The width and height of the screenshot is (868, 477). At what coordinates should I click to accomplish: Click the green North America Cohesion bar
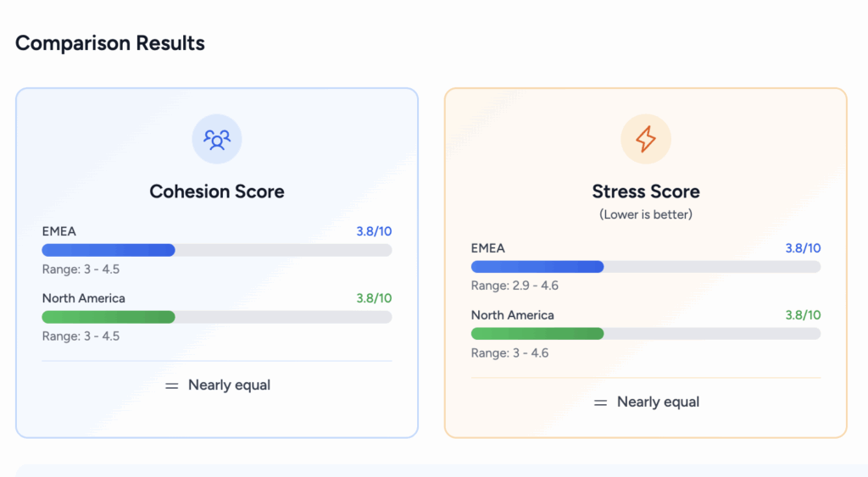(x=108, y=317)
